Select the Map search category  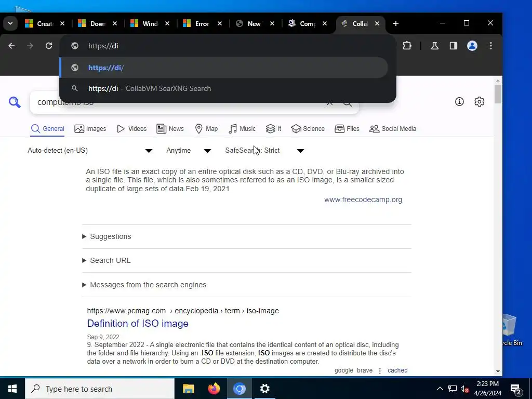(x=206, y=129)
